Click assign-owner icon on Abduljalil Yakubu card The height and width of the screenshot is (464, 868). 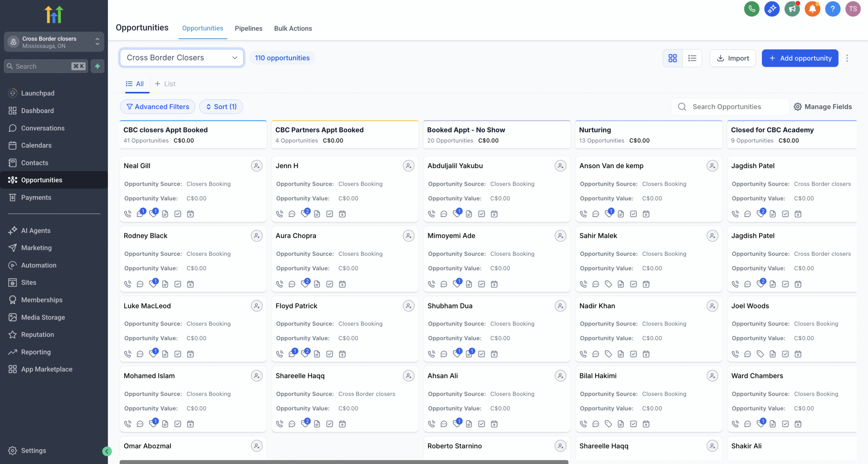coord(560,166)
